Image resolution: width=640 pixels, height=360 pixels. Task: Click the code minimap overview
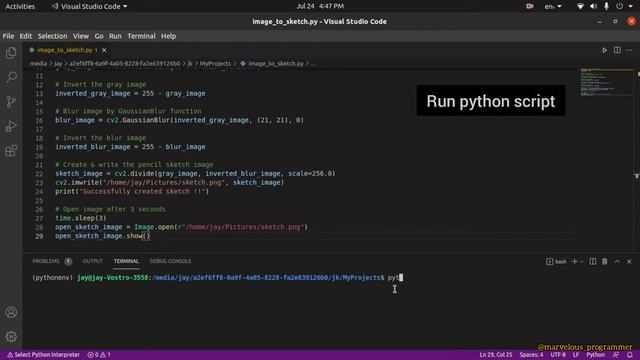[x=607, y=83]
